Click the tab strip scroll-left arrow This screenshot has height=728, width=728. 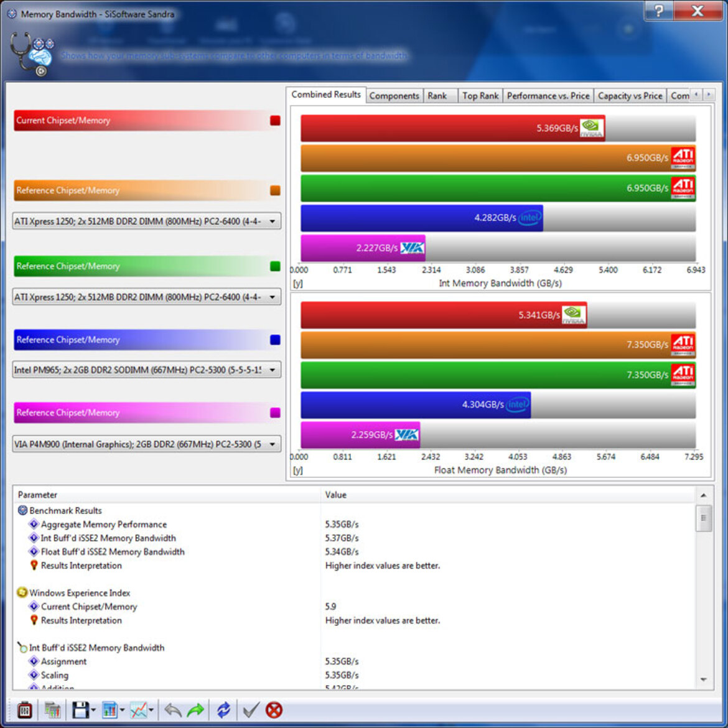(696, 95)
